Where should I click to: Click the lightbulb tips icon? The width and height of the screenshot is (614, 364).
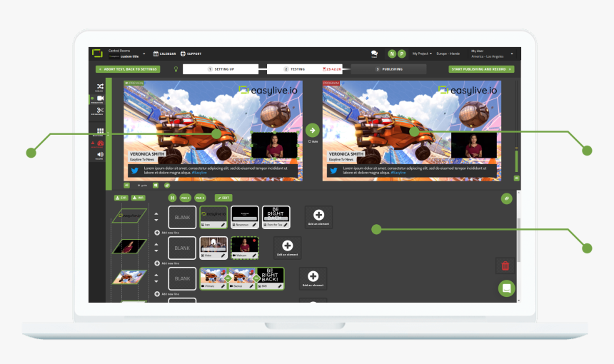176,69
